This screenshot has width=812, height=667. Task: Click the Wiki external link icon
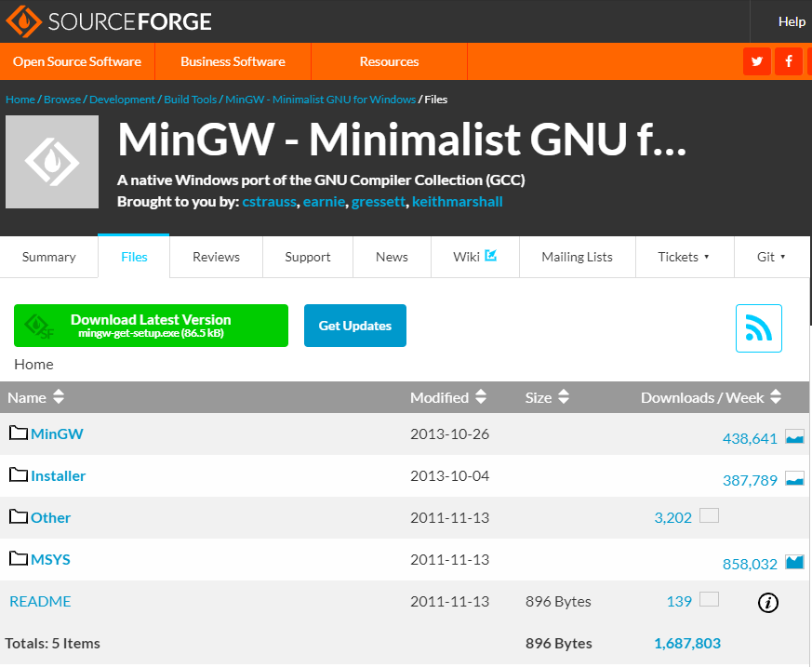click(490, 255)
